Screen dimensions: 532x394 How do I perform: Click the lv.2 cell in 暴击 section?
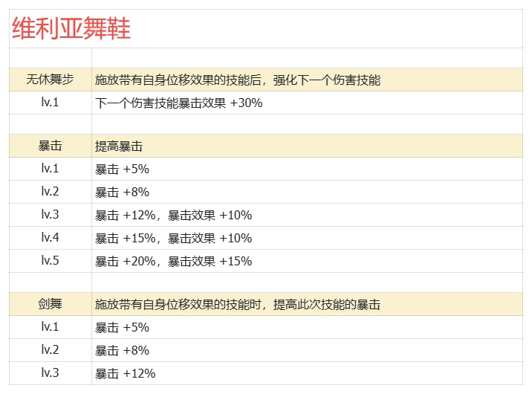pos(51,192)
